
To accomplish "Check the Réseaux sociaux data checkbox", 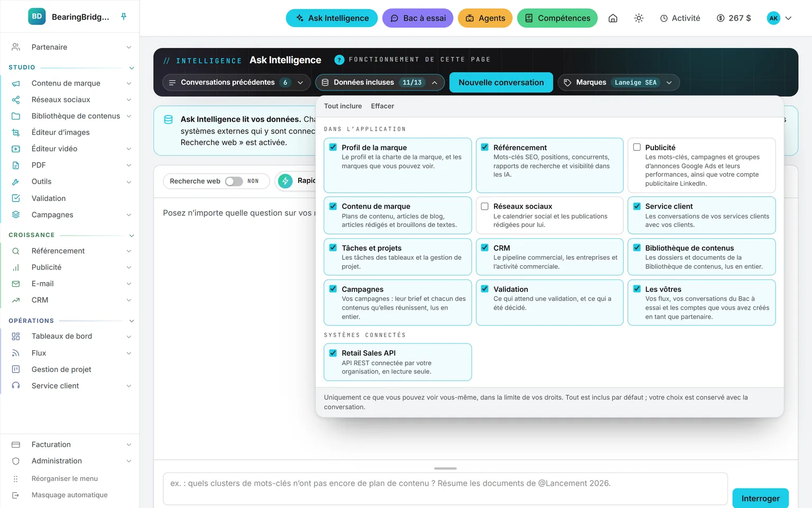I will pos(485,206).
